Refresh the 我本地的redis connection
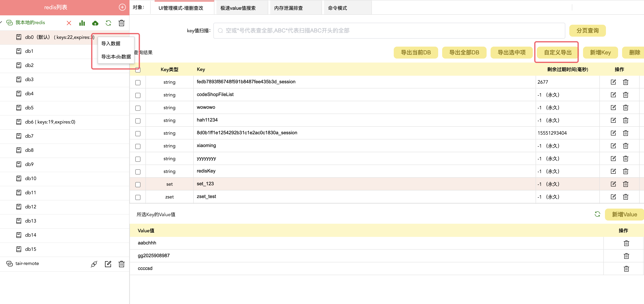Viewport: 644px width, 304px height. [108, 23]
